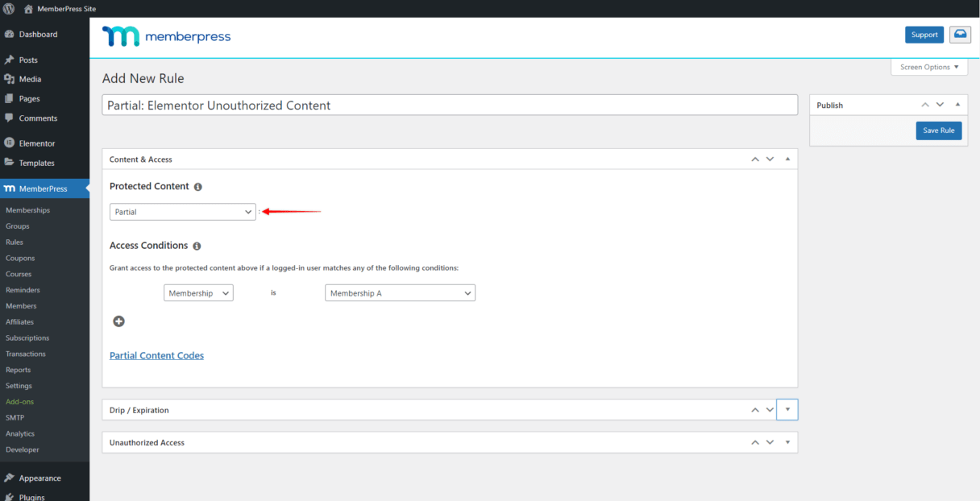980x501 pixels.
Task: Open the Membership A selection dropdown
Action: coord(400,293)
